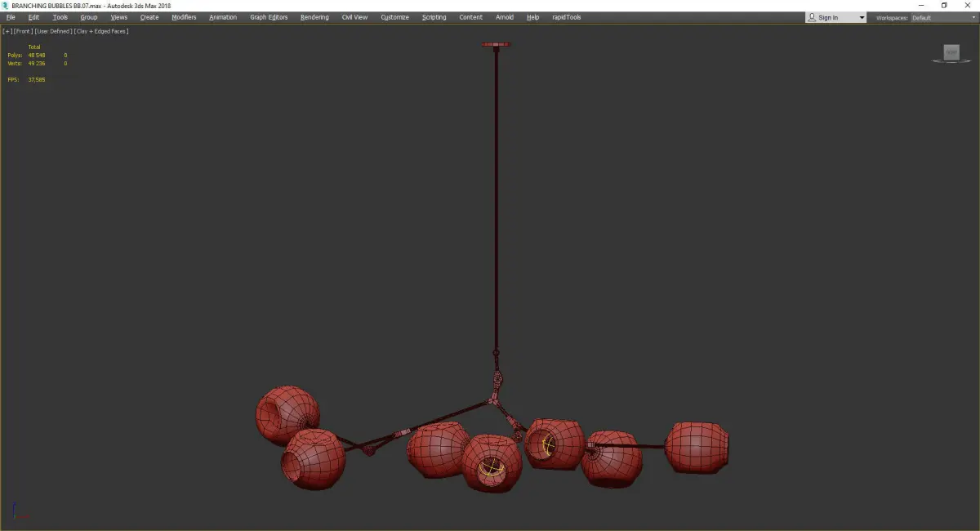Click the user profile icon beside Sign In
The height and width of the screenshot is (531, 980).
click(x=812, y=17)
